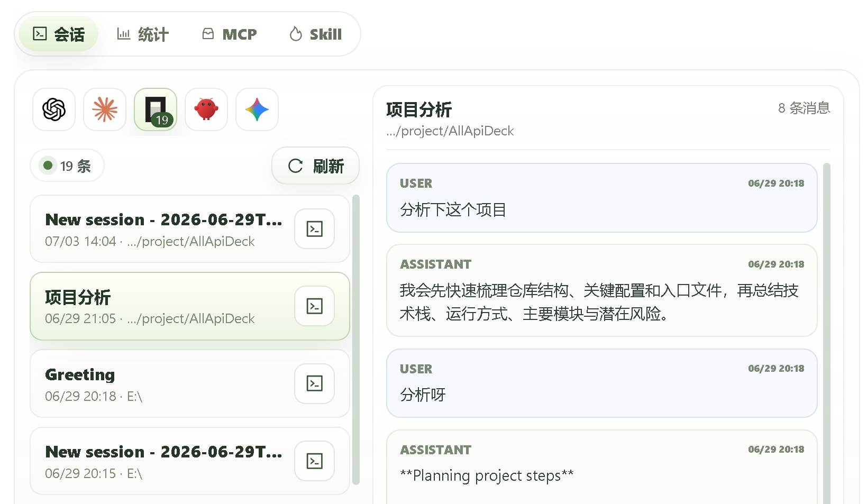Click the assistant message Planning project steps
This screenshot has height=504, width=867.
602,467
